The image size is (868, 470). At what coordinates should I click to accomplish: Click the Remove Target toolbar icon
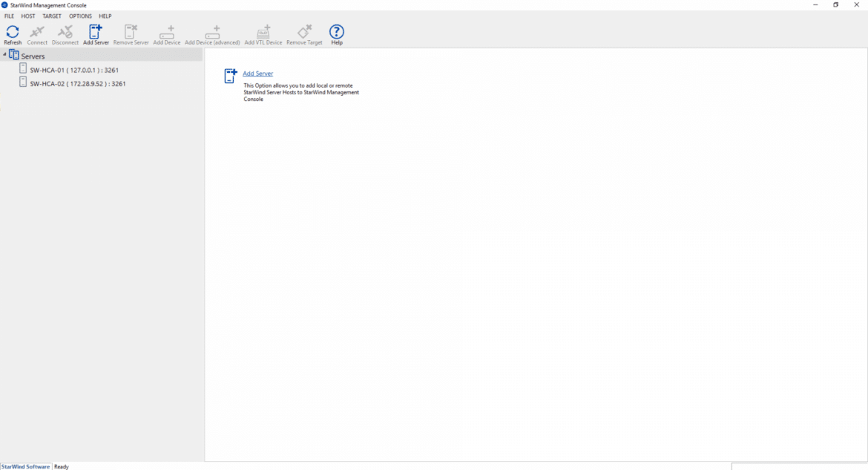(304, 32)
